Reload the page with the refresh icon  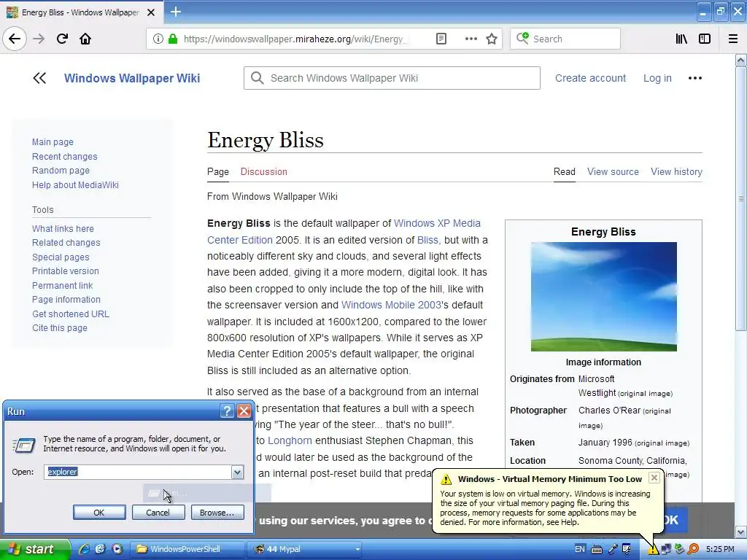pos(62,39)
